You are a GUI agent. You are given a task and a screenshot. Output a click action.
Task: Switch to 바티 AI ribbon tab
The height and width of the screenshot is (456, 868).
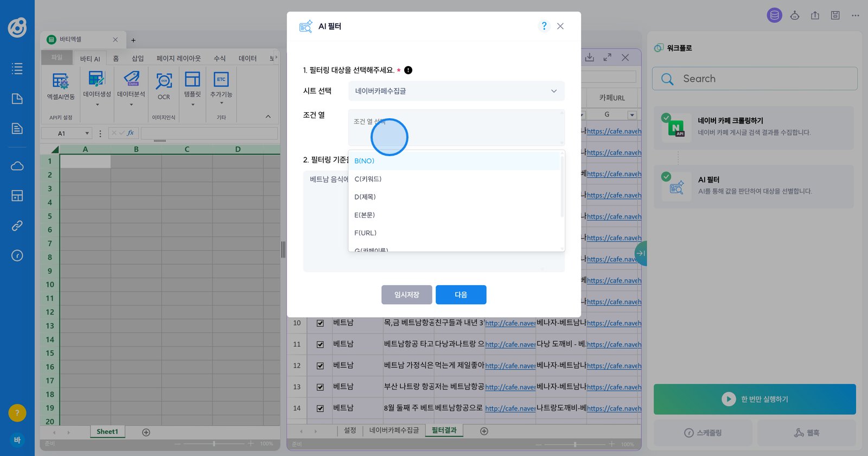[90, 59]
